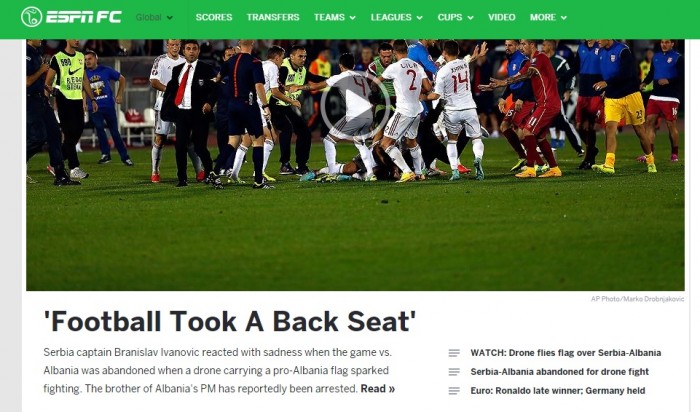Open the Video section
The height and width of the screenshot is (412, 700).
click(501, 17)
